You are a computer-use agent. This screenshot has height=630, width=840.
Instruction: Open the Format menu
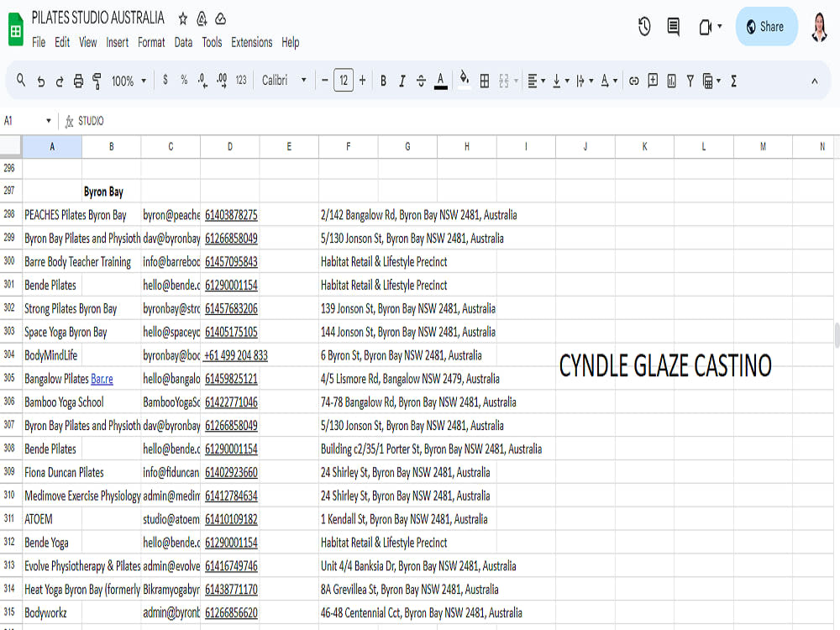pyautogui.click(x=151, y=42)
